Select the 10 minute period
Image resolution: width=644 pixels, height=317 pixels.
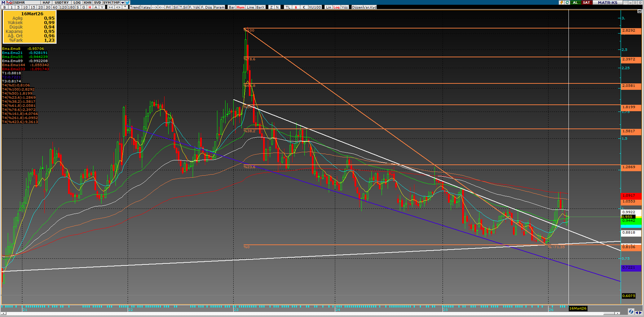click(x=25, y=8)
